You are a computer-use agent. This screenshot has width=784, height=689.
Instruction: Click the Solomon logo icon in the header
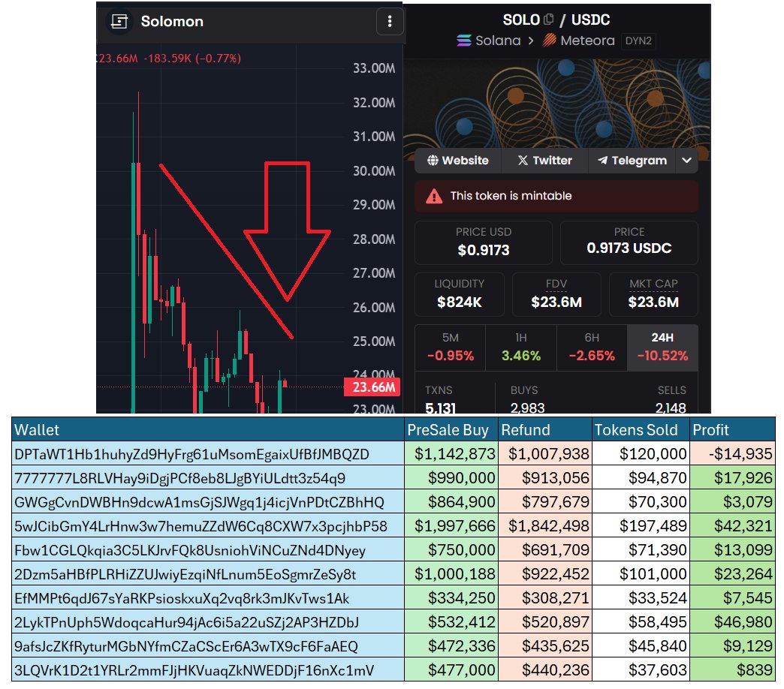119,22
